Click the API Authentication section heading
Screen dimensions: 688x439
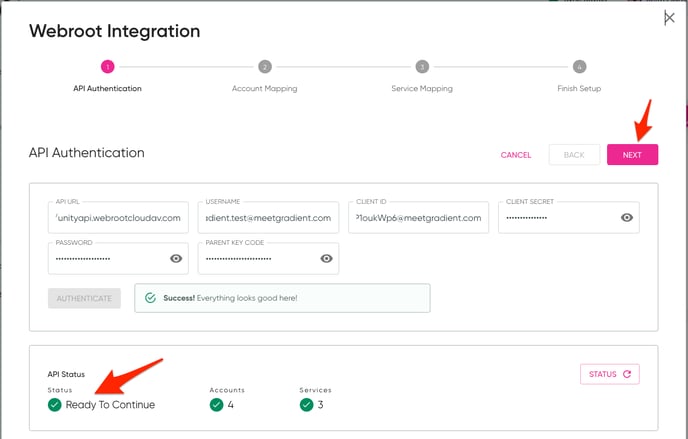click(x=86, y=153)
